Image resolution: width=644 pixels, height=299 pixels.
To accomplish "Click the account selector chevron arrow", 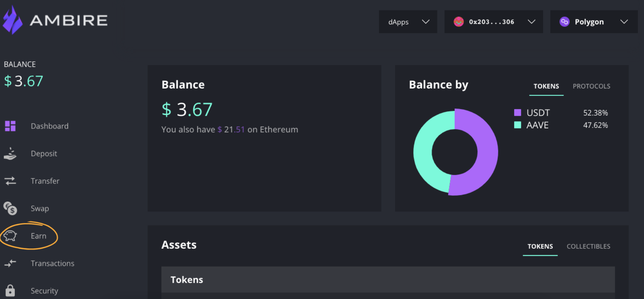I will coord(531,22).
